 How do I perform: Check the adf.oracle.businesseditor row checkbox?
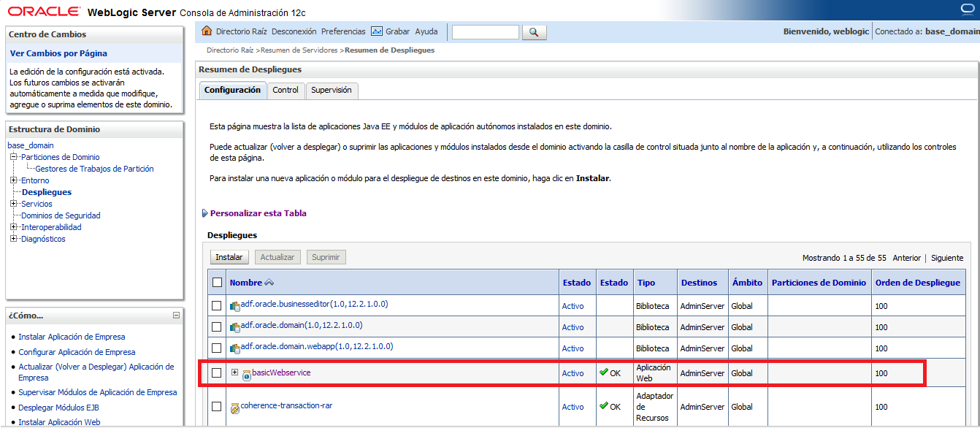pos(217,305)
